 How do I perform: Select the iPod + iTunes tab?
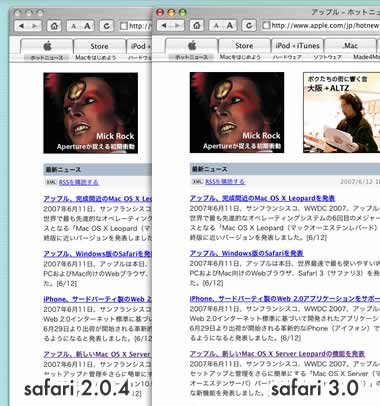click(x=297, y=46)
